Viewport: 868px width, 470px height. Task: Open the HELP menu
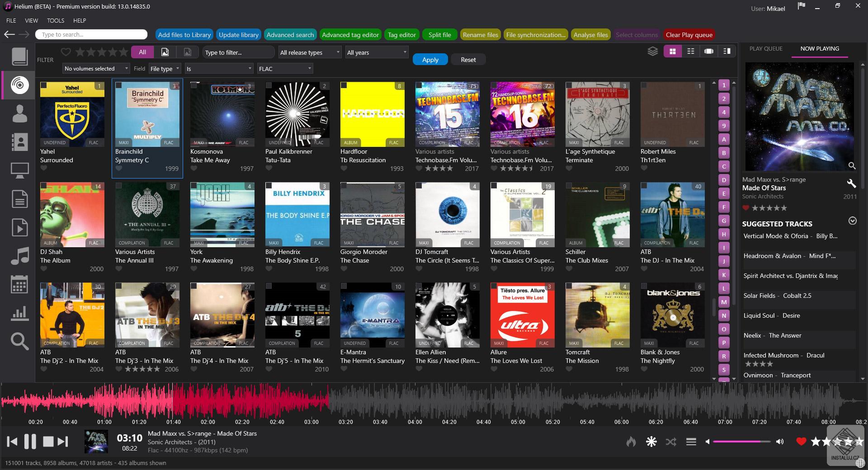click(x=80, y=20)
